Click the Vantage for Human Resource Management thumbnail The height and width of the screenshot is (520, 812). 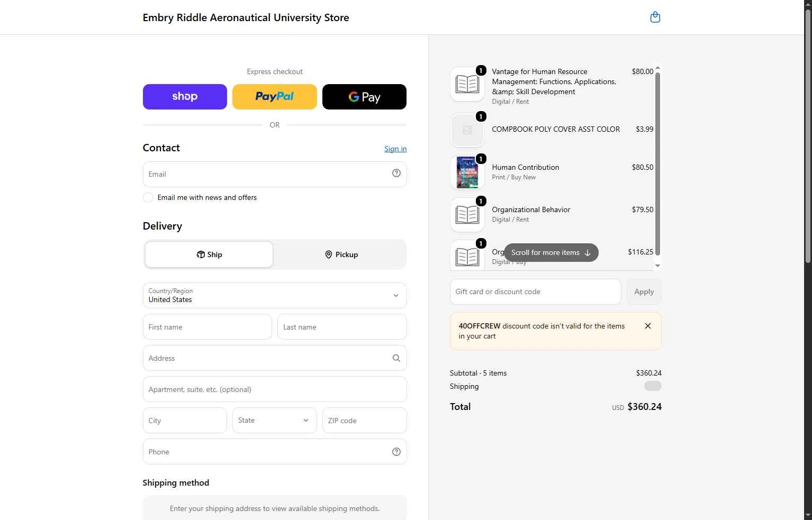[467, 84]
